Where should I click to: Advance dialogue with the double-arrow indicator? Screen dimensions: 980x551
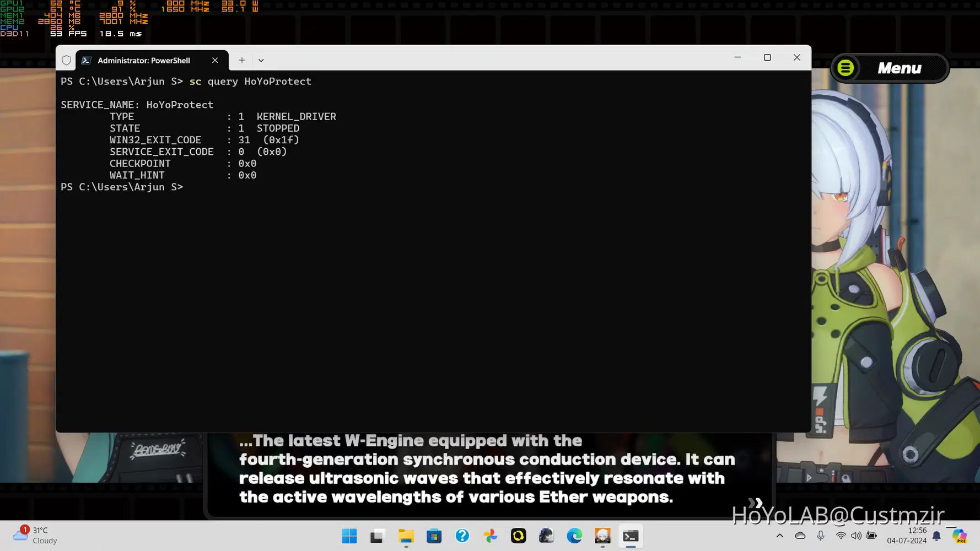pos(756,502)
